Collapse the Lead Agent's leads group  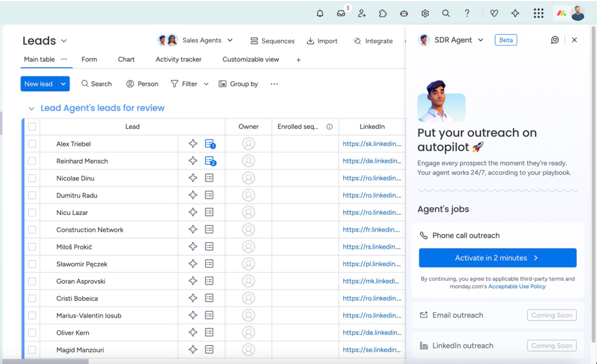point(32,109)
